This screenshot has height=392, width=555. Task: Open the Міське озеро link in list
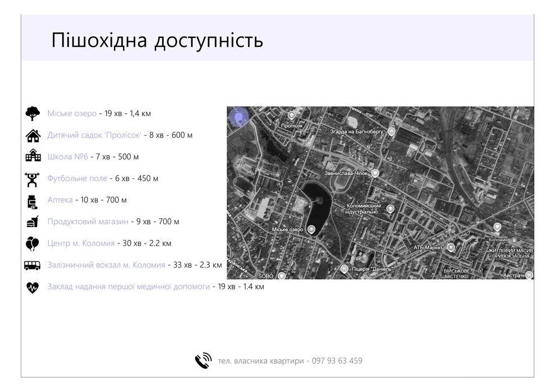(72, 114)
